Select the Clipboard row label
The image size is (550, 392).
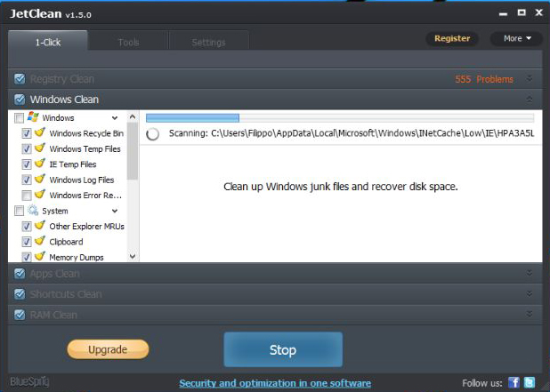pos(66,242)
